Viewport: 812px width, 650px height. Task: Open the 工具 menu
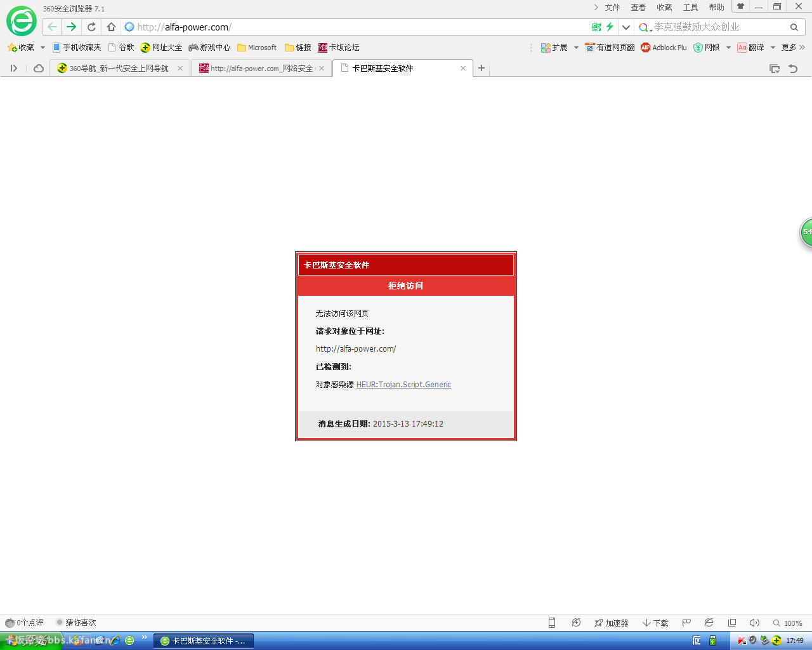(690, 8)
